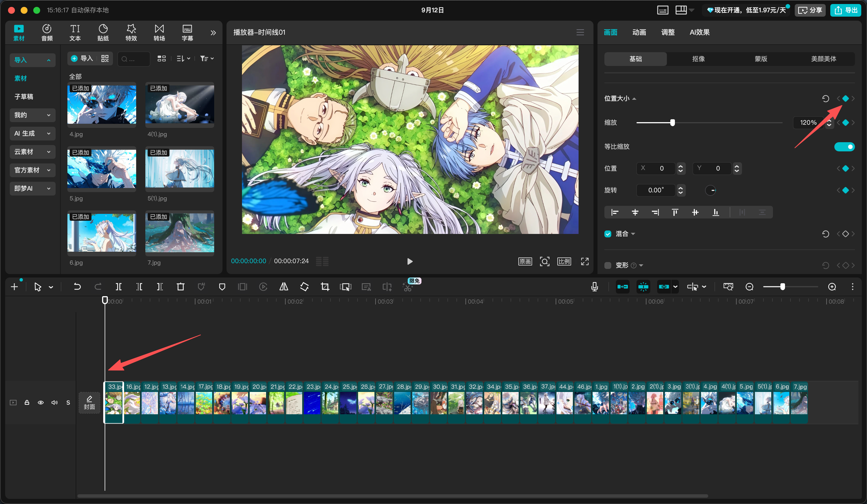Enter fullscreen preview in player
The image size is (867, 504).
tap(585, 261)
